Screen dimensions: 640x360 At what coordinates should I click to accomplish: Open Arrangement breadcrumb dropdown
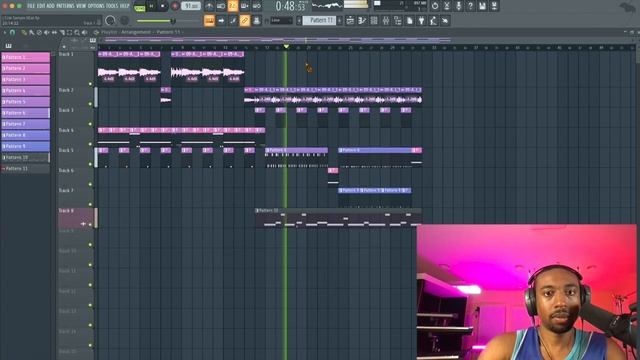[x=136, y=32]
